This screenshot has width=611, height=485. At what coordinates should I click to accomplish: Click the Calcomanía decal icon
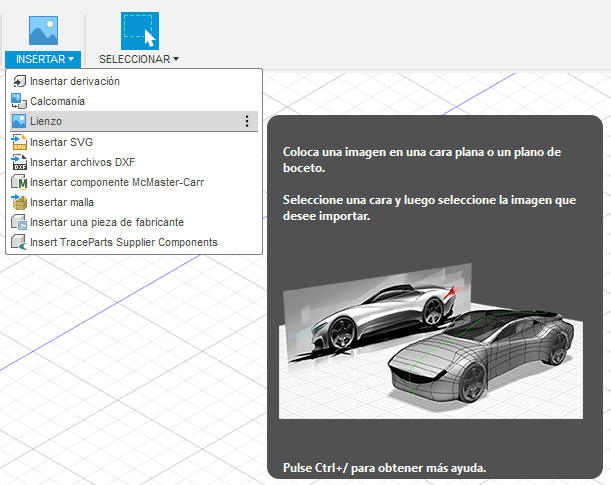pos(19,101)
